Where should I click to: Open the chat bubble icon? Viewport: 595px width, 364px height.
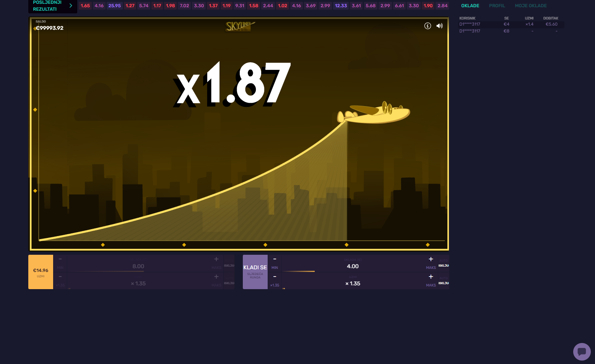pos(582,351)
